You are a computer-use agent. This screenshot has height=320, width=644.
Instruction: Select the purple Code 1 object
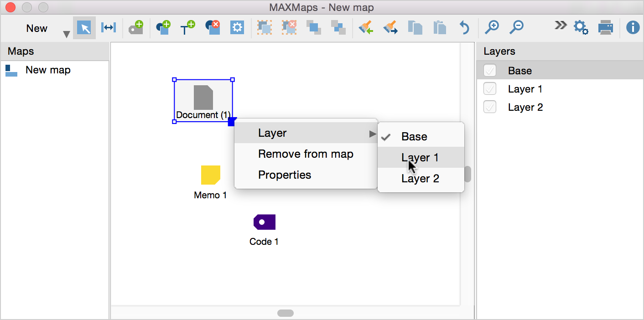tap(265, 222)
